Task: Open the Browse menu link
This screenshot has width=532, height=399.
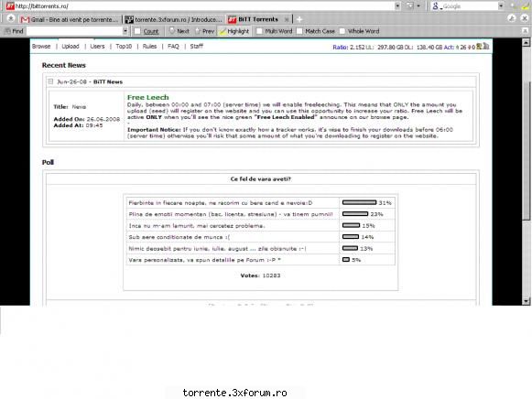Action: (x=41, y=46)
